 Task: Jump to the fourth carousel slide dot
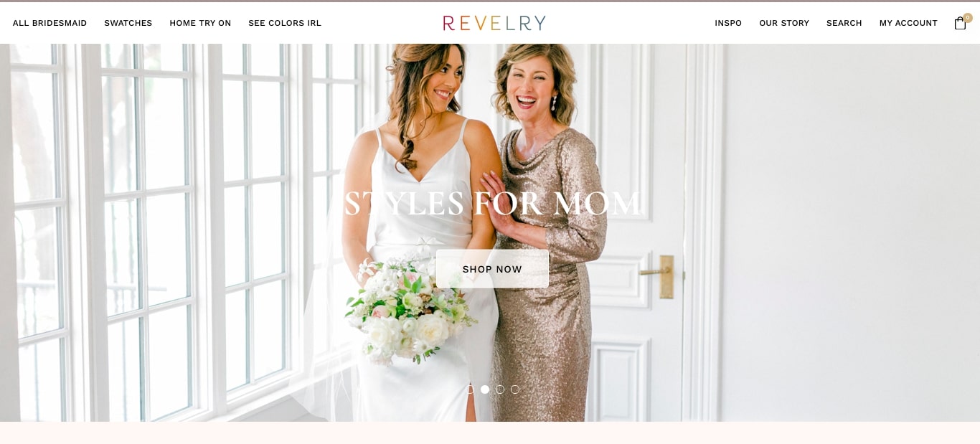point(515,389)
